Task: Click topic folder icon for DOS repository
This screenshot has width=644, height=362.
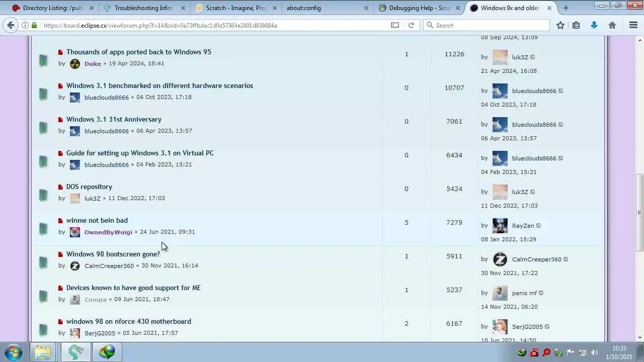Action: click(x=43, y=195)
